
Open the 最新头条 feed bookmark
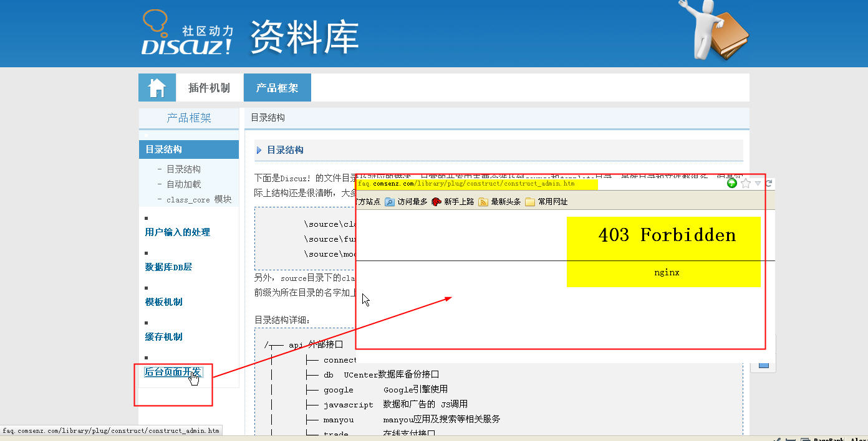[499, 202]
